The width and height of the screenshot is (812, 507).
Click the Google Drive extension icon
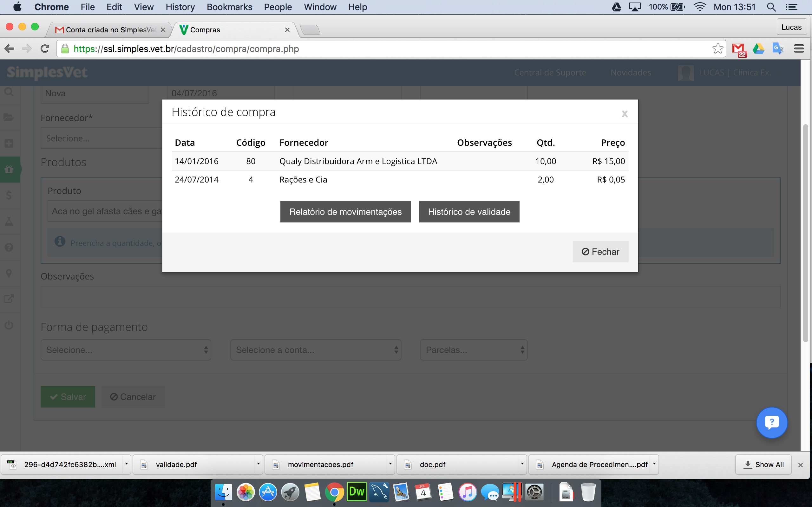(x=758, y=48)
